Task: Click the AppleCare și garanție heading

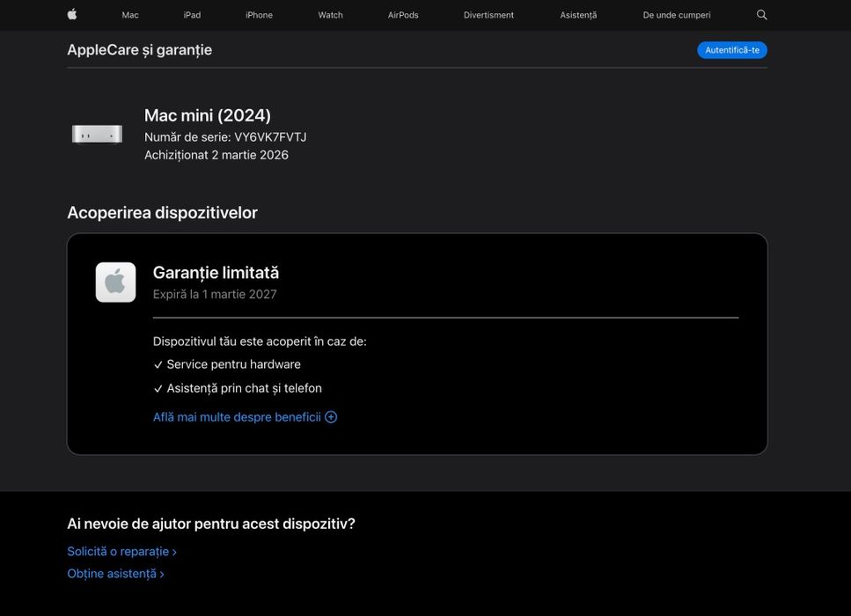Action: [x=139, y=50]
